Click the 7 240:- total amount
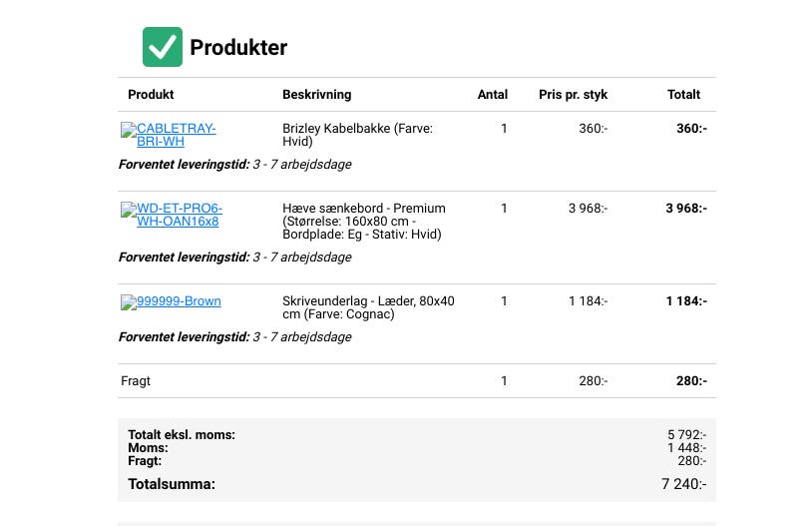The width and height of the screenshot is (812, 526). click(x=683, y=484)
